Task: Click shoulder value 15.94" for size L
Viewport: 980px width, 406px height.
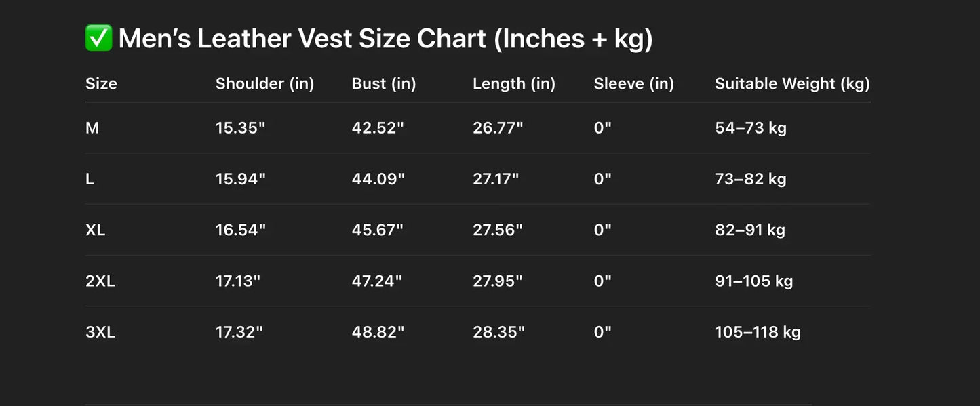Action: coord(241,179)
